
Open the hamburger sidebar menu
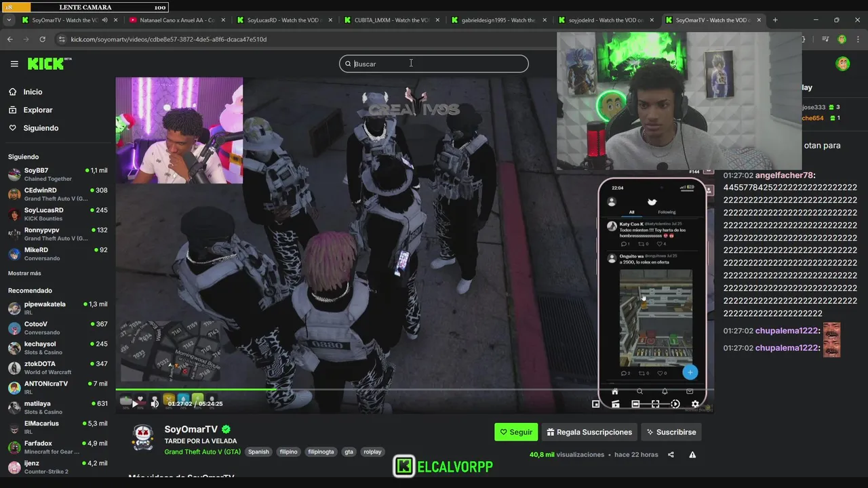[x=14, y=64]
